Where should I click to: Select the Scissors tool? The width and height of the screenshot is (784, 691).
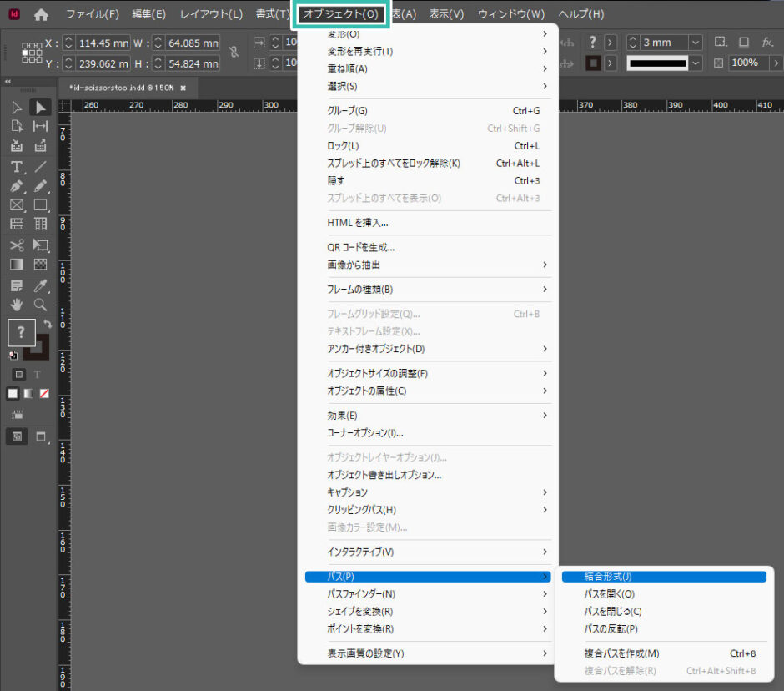point(16,244)
